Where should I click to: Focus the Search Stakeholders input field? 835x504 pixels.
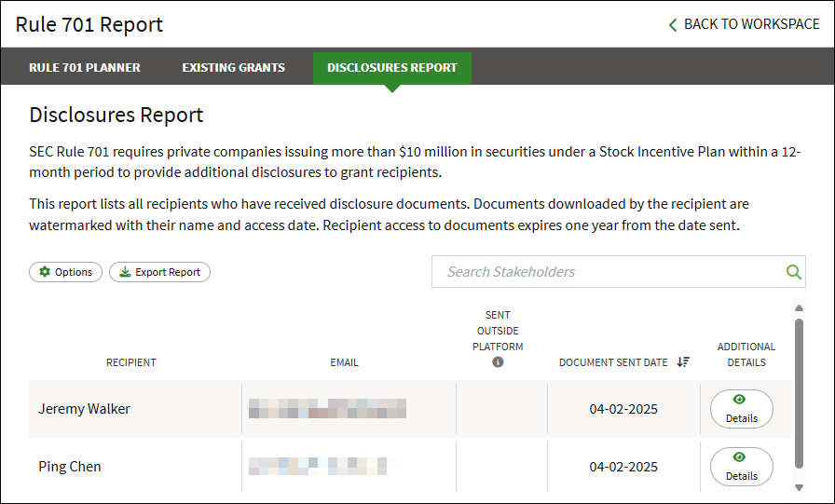(x=606, y=272)
